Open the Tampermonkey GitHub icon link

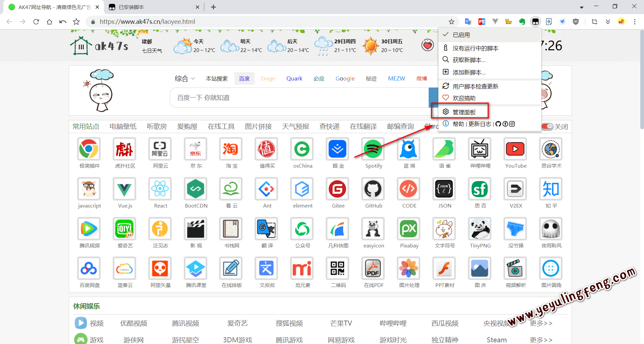click(498, 124)
